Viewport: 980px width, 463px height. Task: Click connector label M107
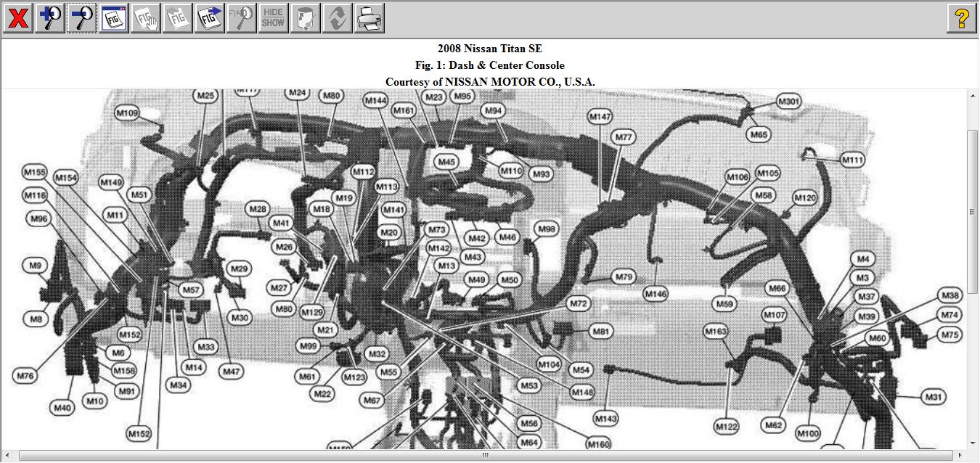pos(775,316)
